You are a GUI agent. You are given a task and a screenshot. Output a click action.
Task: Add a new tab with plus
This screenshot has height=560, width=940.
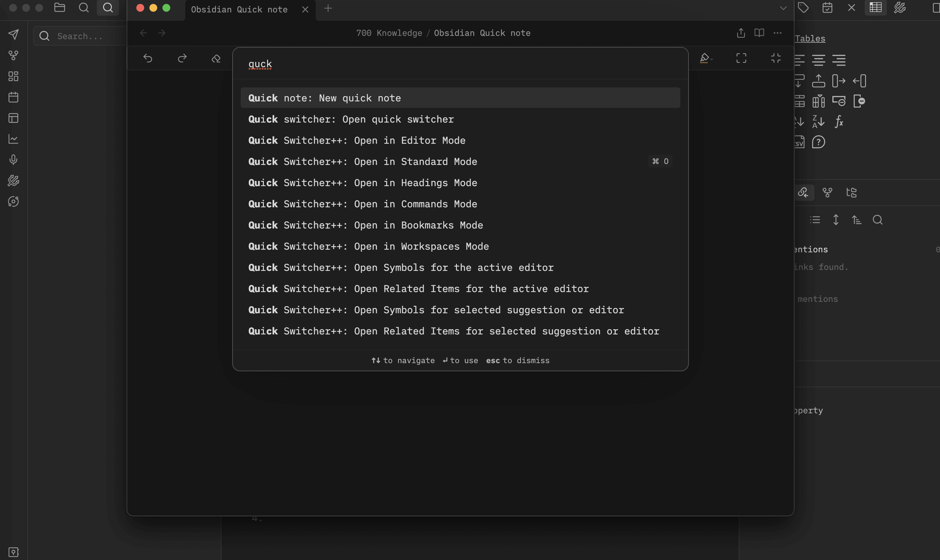328,8
